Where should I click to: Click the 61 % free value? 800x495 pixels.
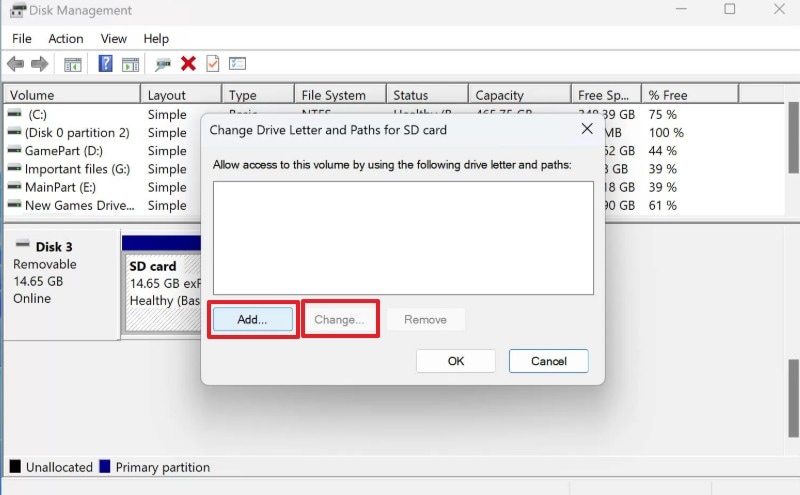pos(662,206)
